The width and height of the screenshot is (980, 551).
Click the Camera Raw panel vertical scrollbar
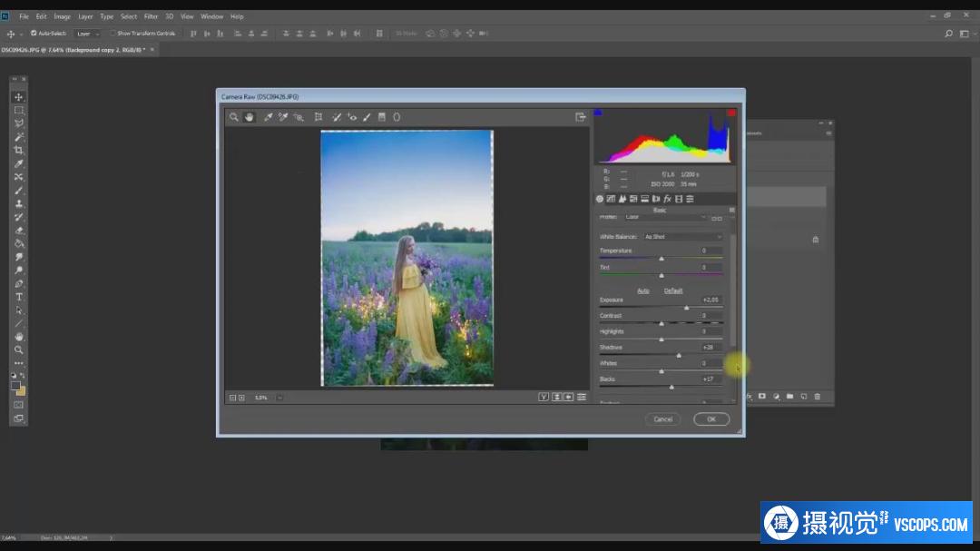732,290
